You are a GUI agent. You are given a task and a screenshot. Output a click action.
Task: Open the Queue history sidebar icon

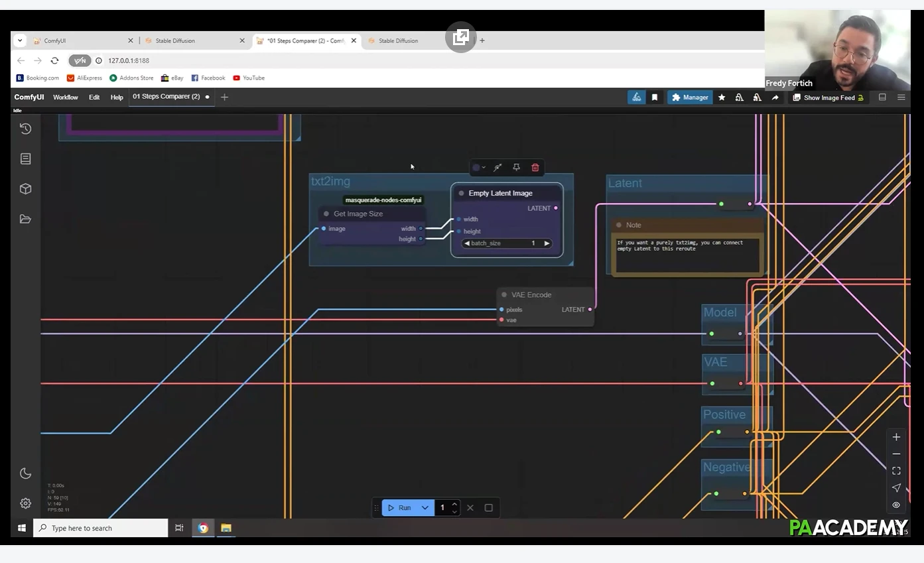(x=25, y=129)
